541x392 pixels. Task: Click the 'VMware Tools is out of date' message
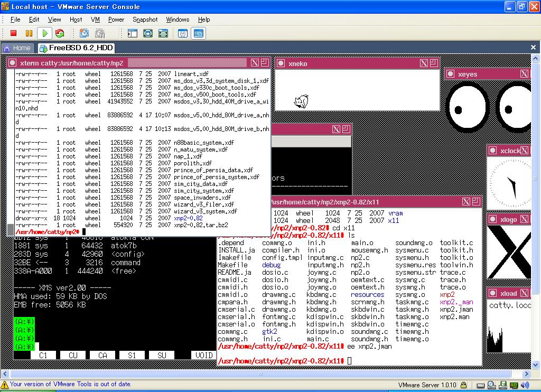(x=70, y=384)
